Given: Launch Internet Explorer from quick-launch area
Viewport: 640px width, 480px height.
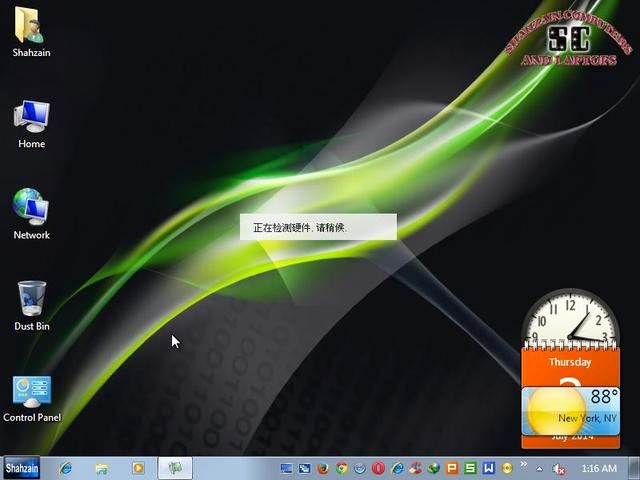Looking at the screenshot, I should (x=397, y=468).
